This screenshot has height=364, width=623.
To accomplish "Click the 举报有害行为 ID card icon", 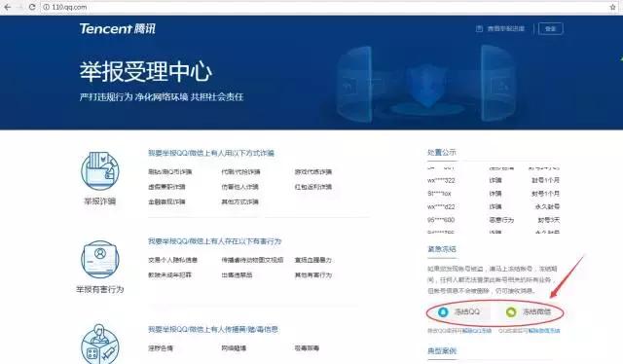I will click(x=99, y=260).
